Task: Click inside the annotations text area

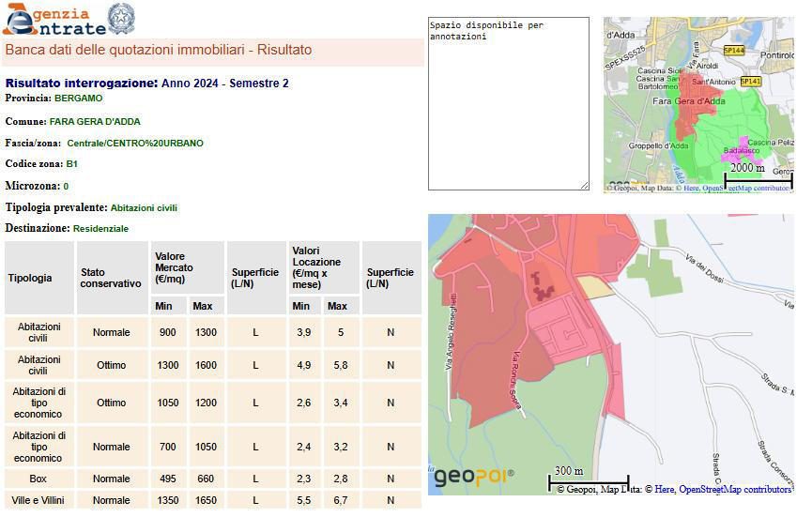Action: pyautogui.click(x=508, y=103)
